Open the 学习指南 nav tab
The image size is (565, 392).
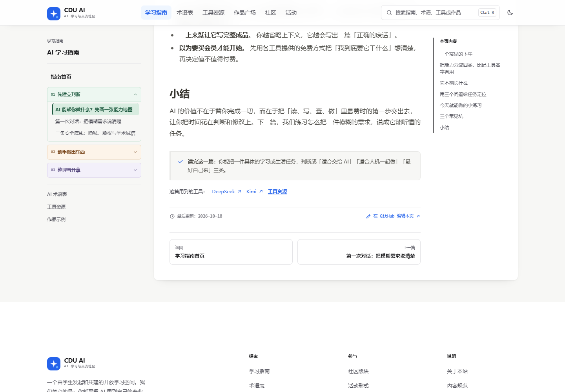156,13
